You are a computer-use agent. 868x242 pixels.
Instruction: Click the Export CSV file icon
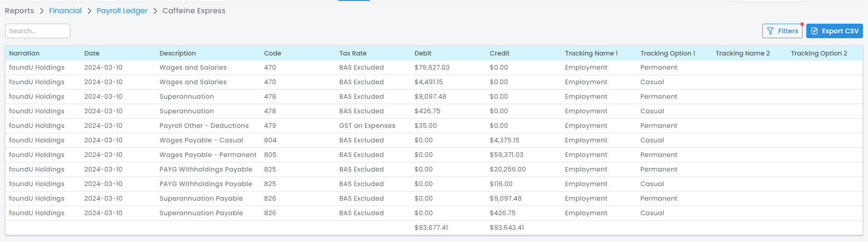(x=814, y=31)
